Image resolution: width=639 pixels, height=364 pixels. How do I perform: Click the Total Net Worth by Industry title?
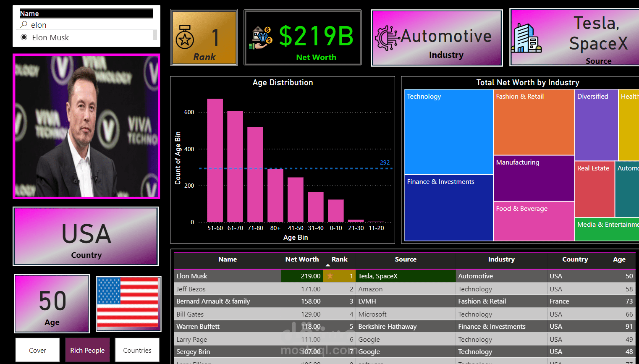point(528,83)
